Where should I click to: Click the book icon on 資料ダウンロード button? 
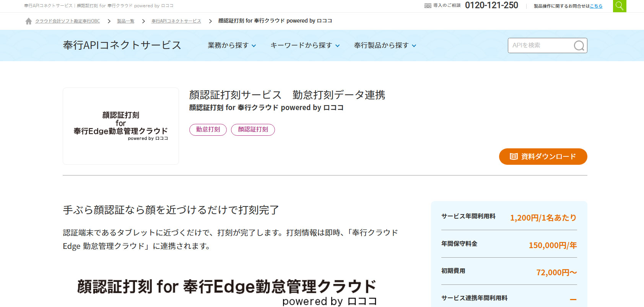(x=514, y=156)
